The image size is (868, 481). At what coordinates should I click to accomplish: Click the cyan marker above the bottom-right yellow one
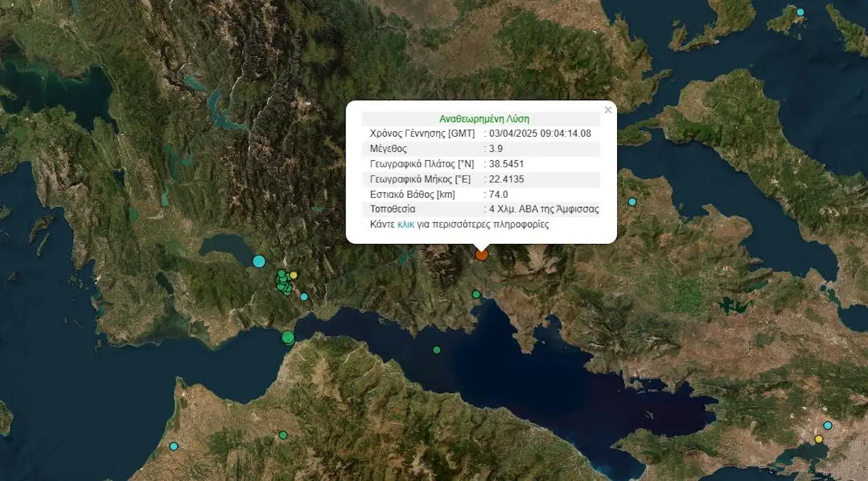pos(827,425)
